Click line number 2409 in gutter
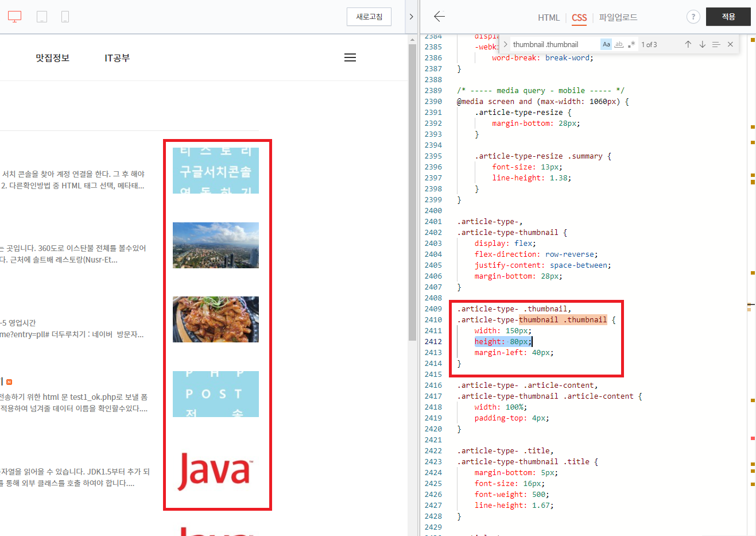Image resolution: width=756 pixels, height=536 pixels. pyautogui.click(x=433, y=309)
